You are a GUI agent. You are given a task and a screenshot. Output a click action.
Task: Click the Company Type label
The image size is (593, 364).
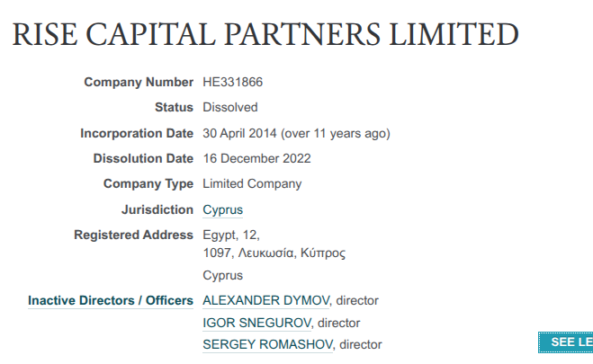pyautogui.click(x=148, y=184)
